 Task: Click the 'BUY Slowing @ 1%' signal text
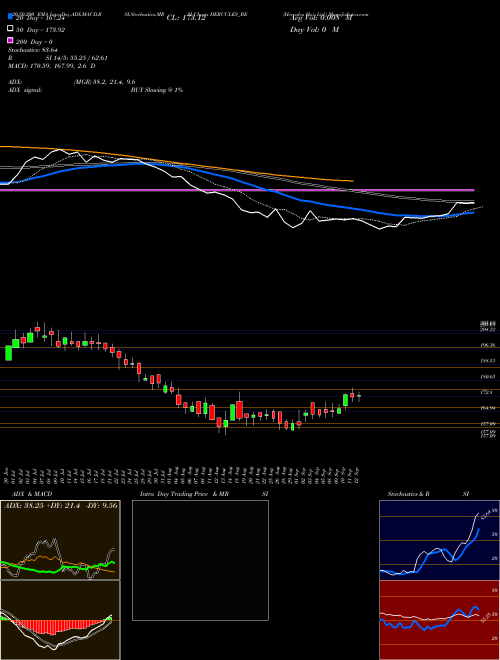[x=157, y=90]
